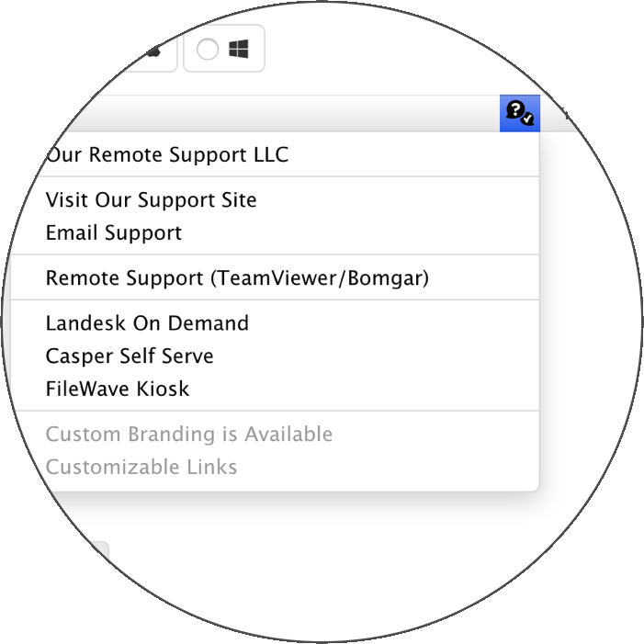Choose Email Support from the menu
This screenshot has height=644, width=644.
114,232
